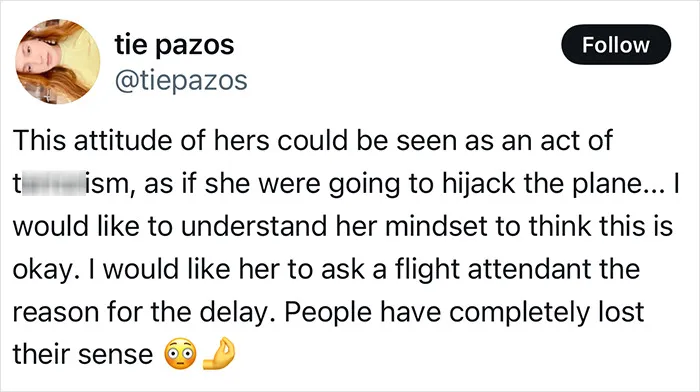Viewport: 700px width, 392px height.
Task: Visit the @tiepazos handle link
Action: tap(181, 81)
